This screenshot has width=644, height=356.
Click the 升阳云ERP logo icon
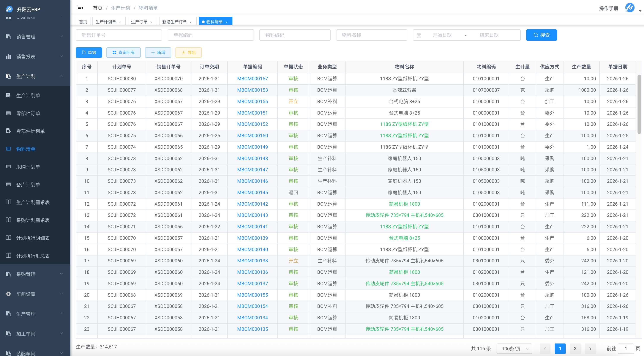point(9,9)
